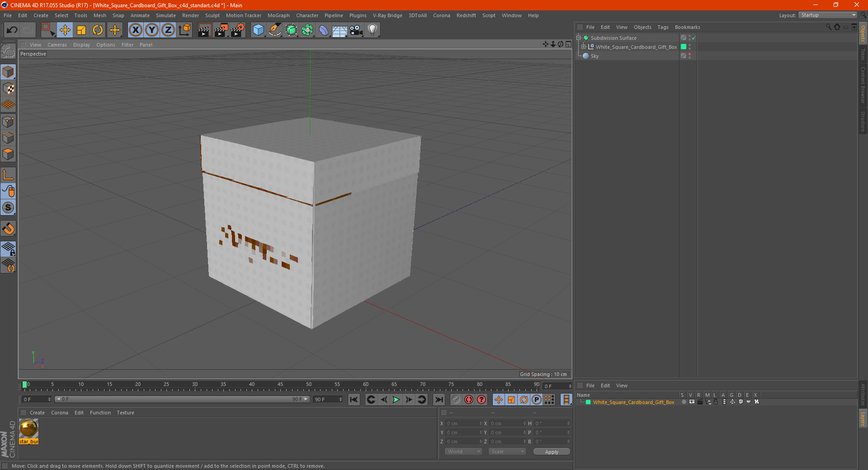The height and width of the screenshot is (470, 868).
Task: Add a Light object
Action: click(x=372, y=30)
